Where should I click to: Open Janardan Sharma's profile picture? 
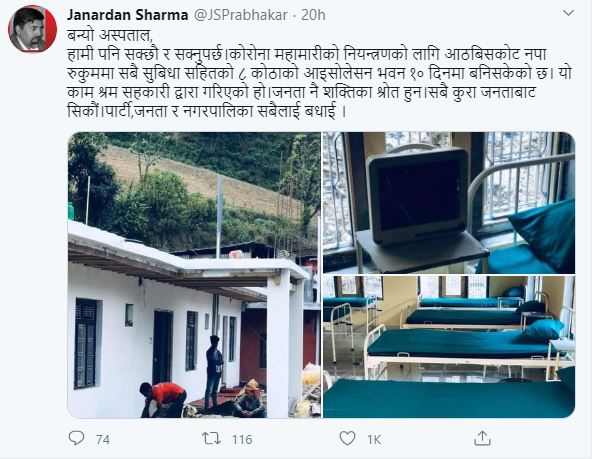[x=33, y=29]
